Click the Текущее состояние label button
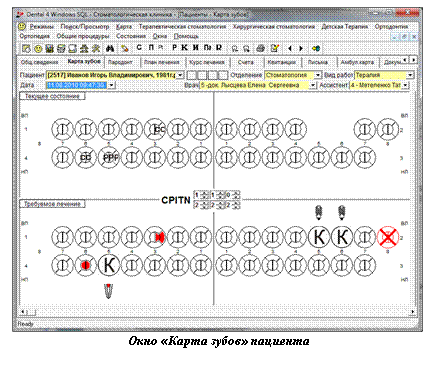 tap(52, 96)
